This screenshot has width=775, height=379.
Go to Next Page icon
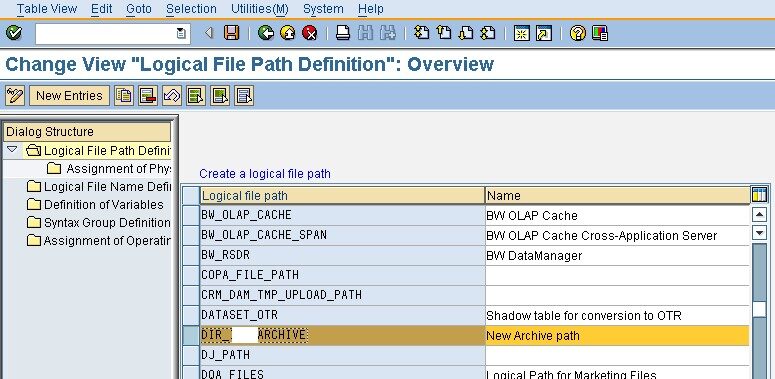pos(466,33)
